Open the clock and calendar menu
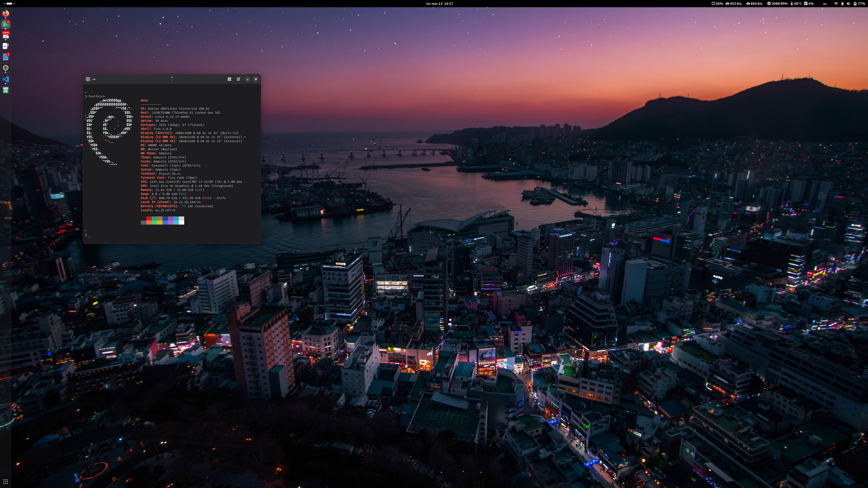The height and width of the screenshot is (488, 868). click(x=439, y=4)
